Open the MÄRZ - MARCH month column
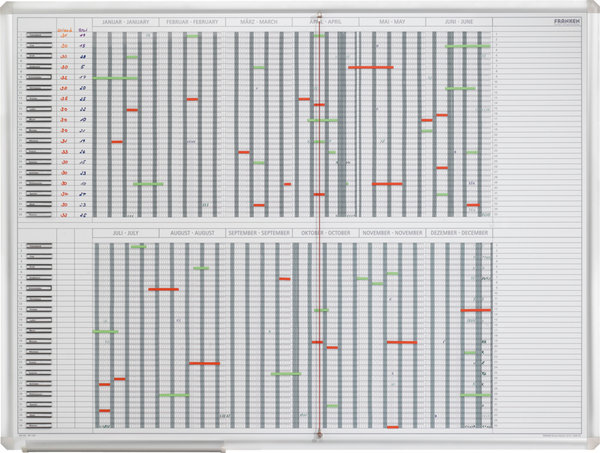Screen dimensions: 600x453 (258, 21)
